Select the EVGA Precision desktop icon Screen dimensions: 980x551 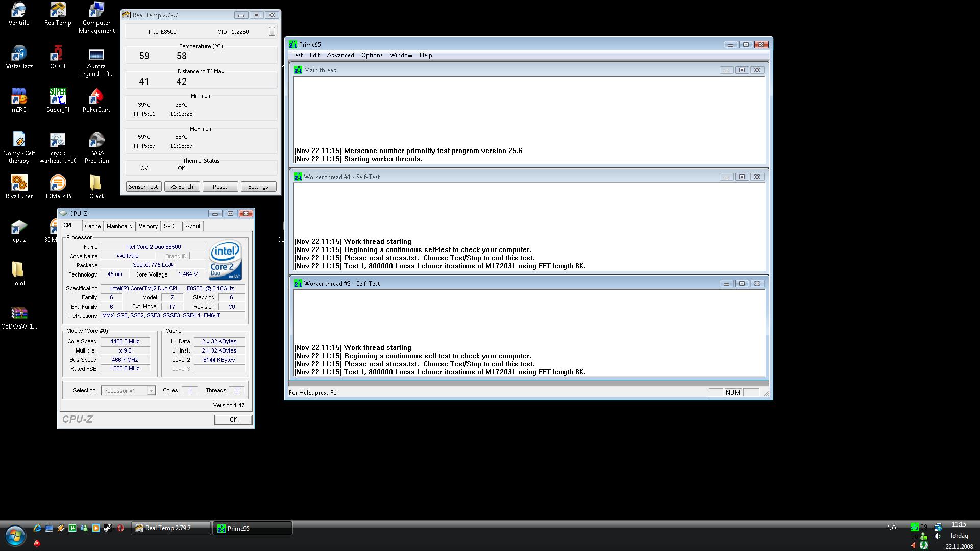point(96,148)
